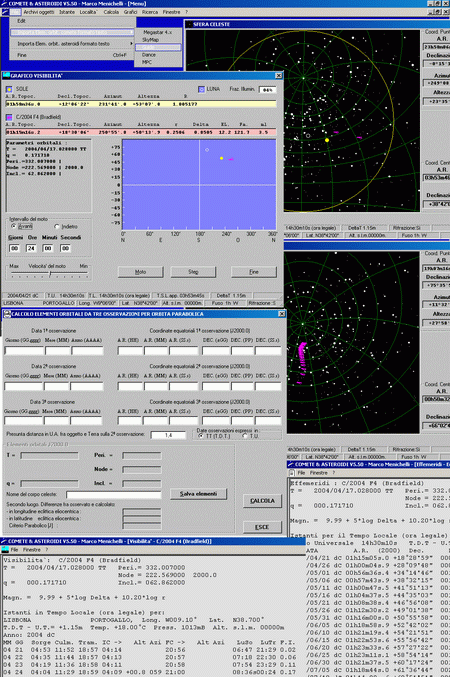Click the Giorni interval field

point(14,248)
